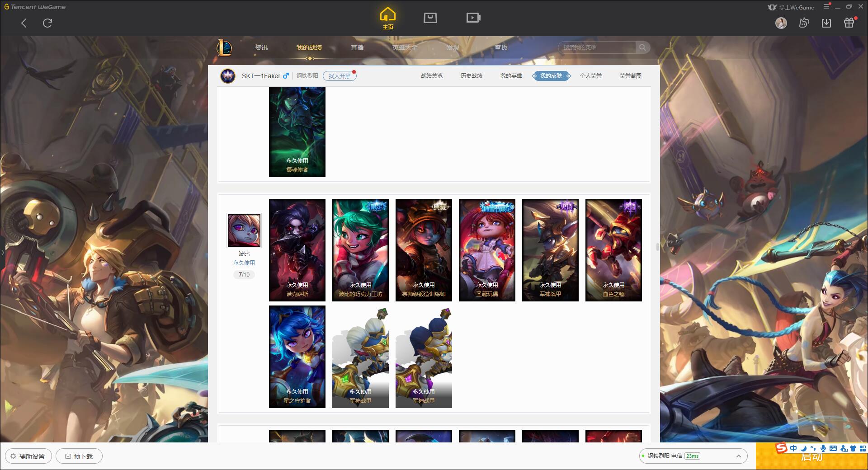Open the Sogou toolbox grid icon
Image resolution: width=868 pixels, height=470 pixels.
(x=863, y=448)
